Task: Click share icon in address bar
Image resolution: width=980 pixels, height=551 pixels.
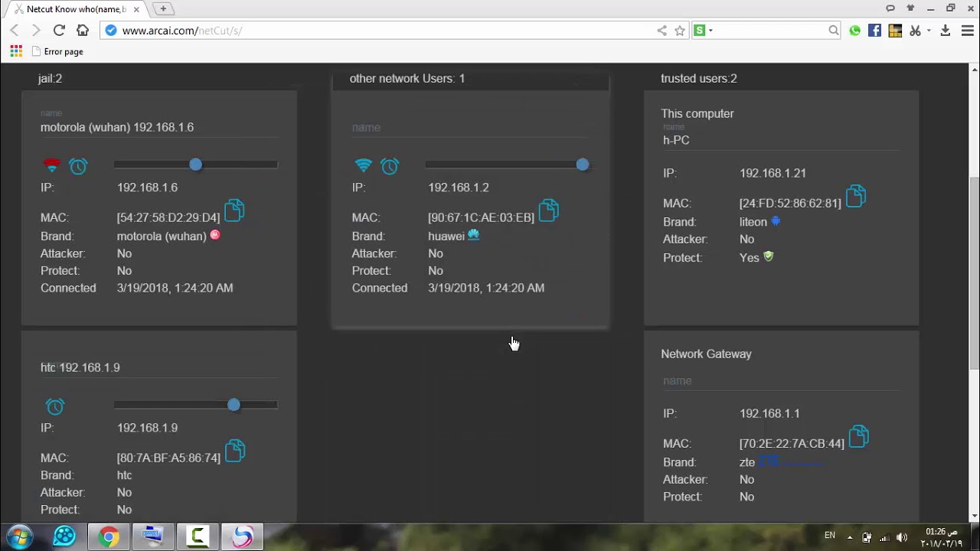Action: tap(661, 31)
